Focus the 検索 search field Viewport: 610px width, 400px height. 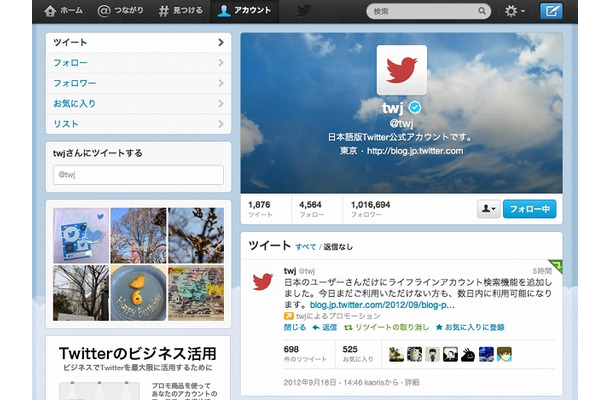coord(428,11)
